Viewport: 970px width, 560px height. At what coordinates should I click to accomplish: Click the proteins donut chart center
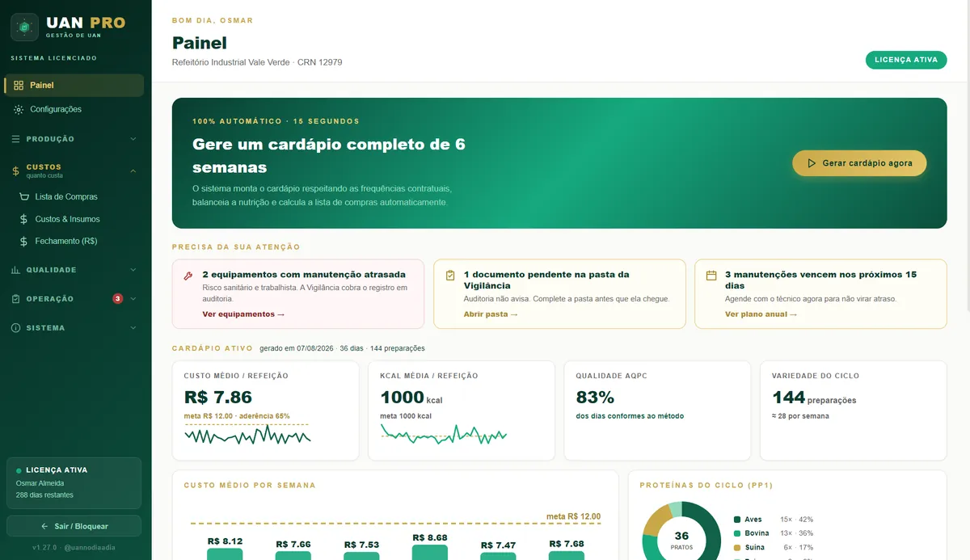click(x=681, y=540)
